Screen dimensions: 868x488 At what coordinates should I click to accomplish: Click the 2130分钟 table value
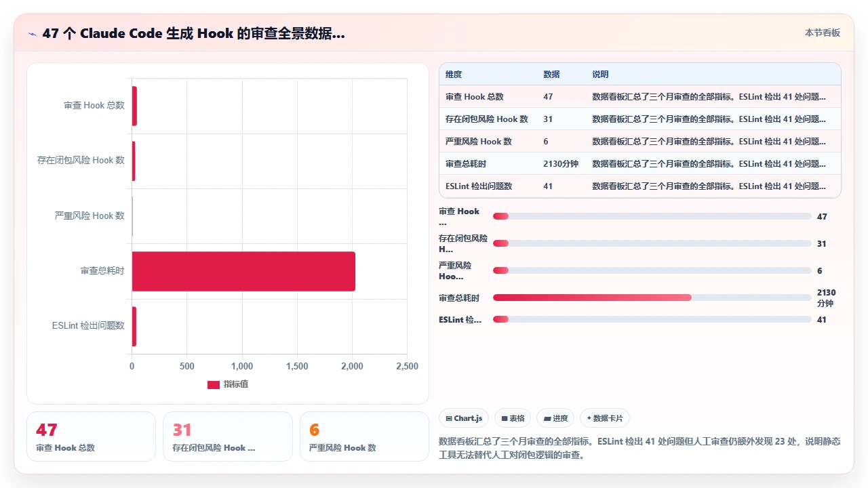click(561, 164)
